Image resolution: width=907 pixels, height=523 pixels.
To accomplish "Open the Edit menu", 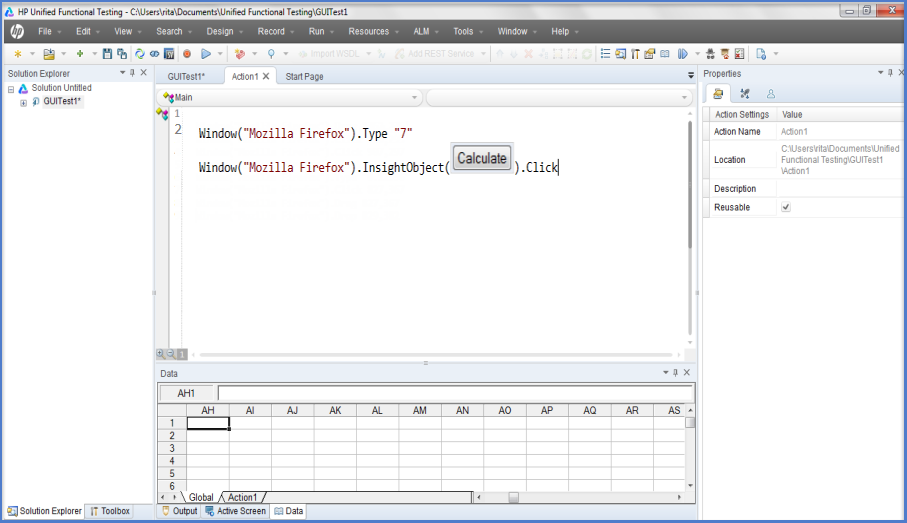I will pyautogui.click(x=83, y=31).
